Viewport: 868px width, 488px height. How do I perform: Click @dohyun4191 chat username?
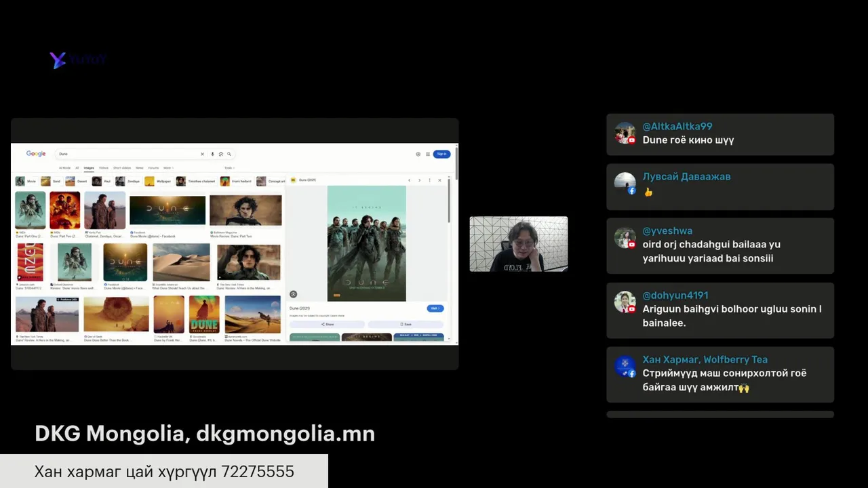pos(675,296)
